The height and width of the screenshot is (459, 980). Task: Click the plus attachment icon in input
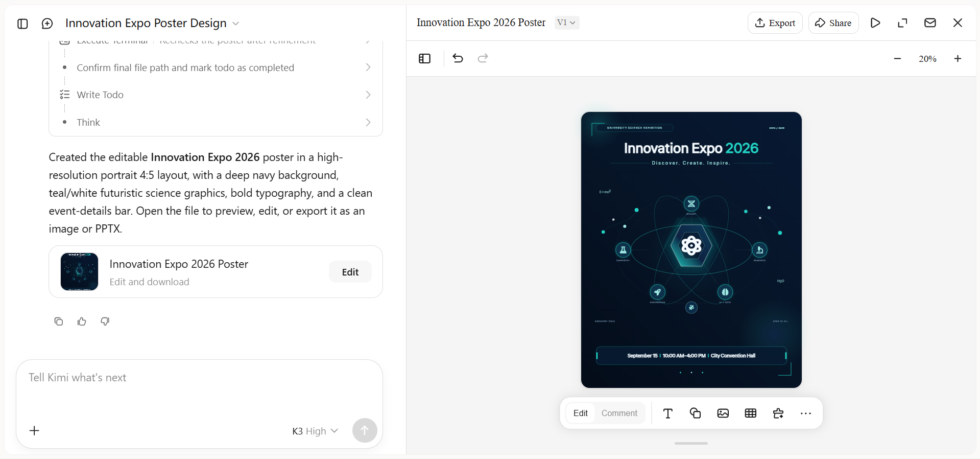click(34, 431)
